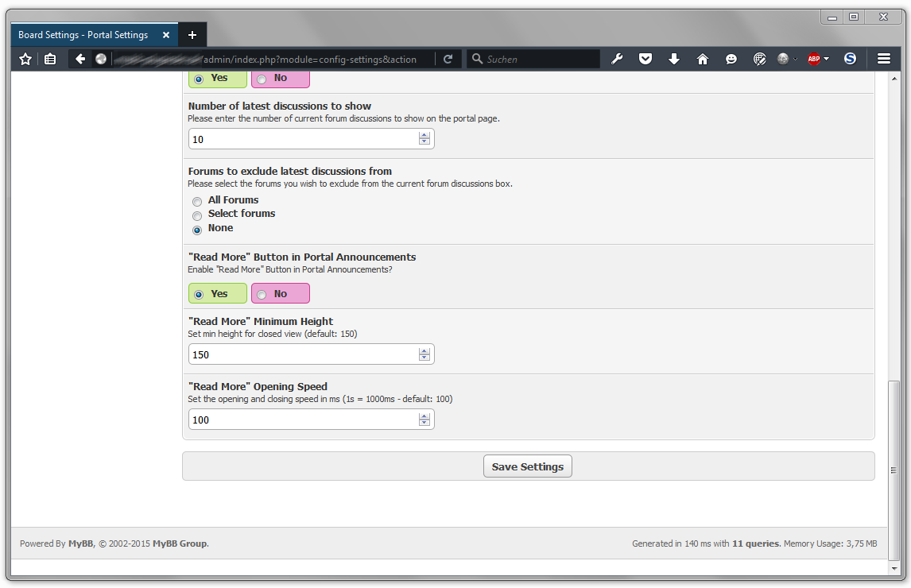Click the Adblock Plus ABP icon

coord(813,59)
